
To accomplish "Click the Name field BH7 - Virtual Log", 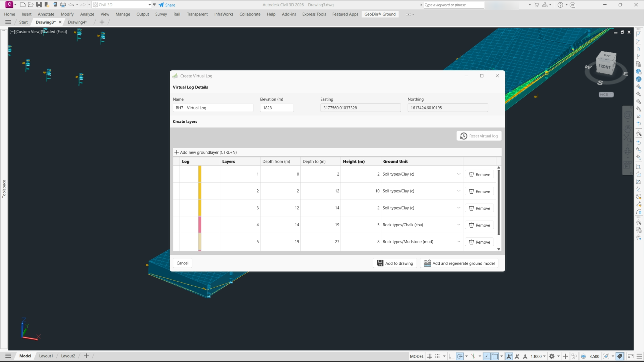I will [213, 108].
